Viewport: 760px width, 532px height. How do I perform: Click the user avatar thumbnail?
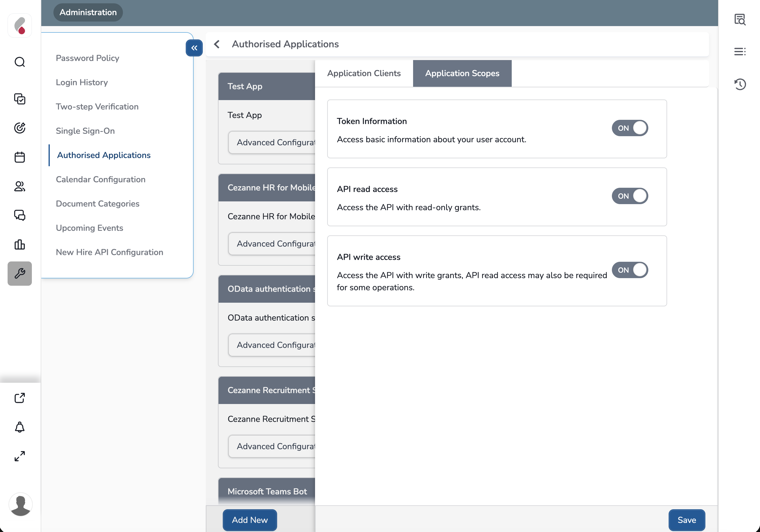point(21,504)
